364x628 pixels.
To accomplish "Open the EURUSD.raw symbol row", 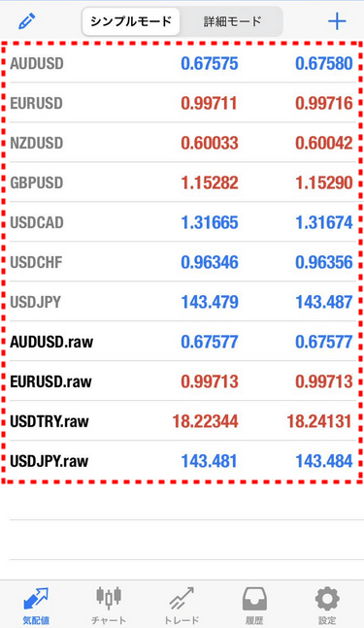I will [182, 381].
